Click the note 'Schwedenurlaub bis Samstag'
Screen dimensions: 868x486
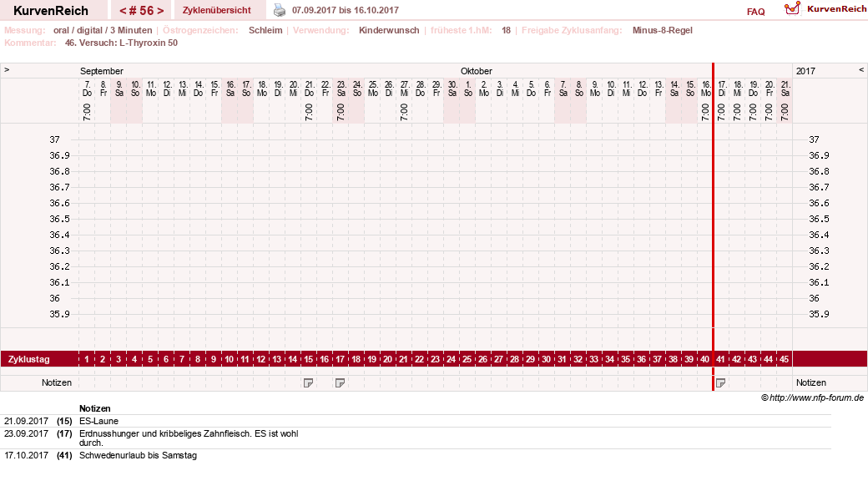tap(138, 456)
